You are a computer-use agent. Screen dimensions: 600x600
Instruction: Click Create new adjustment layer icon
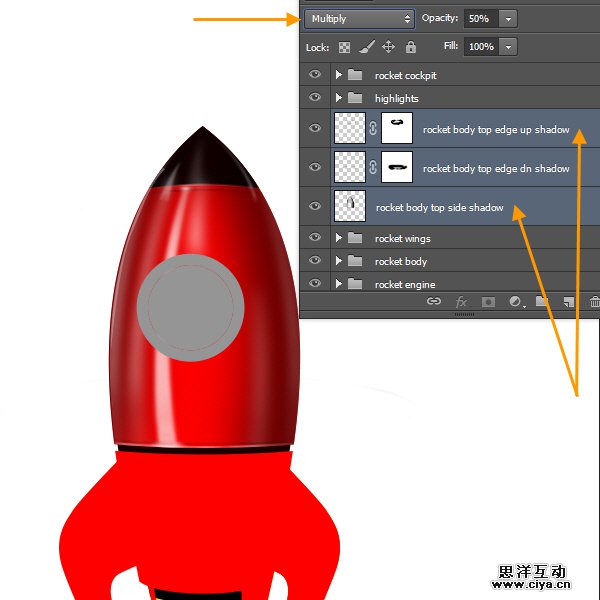[x=516, y=302]
